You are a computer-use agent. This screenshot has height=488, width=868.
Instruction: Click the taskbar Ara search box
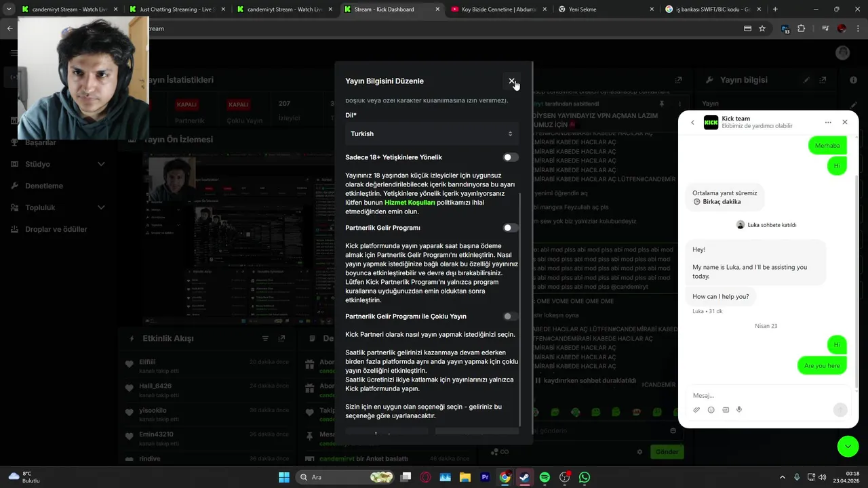pos(346,477)
